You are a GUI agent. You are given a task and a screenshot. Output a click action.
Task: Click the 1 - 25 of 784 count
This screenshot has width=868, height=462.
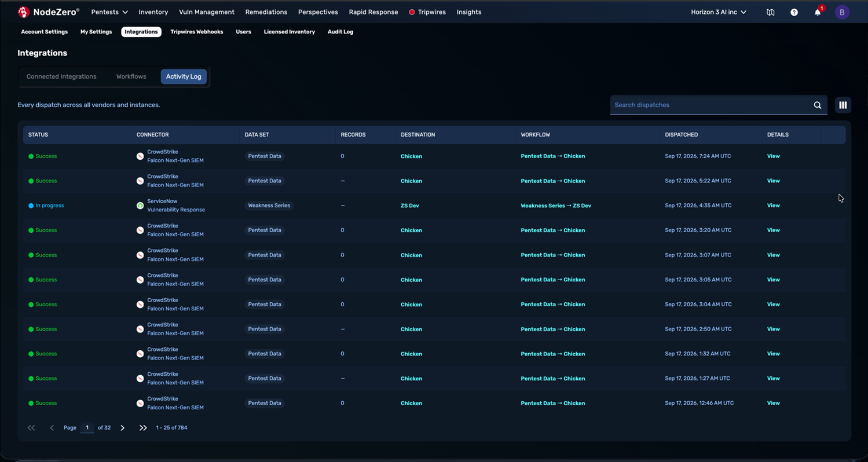[171, 428]
